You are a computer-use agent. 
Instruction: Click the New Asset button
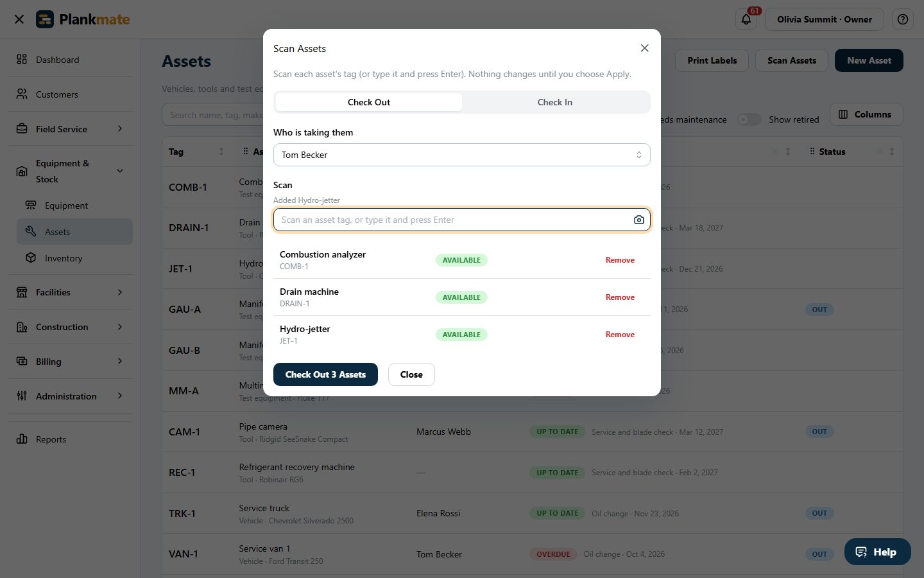click(869, 60)
